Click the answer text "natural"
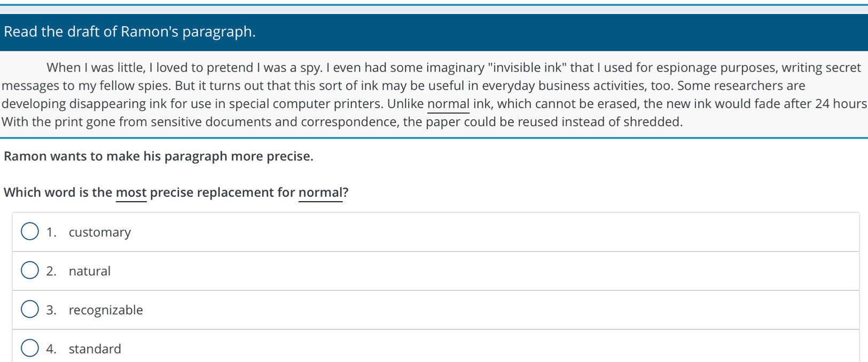 point(90,271)
